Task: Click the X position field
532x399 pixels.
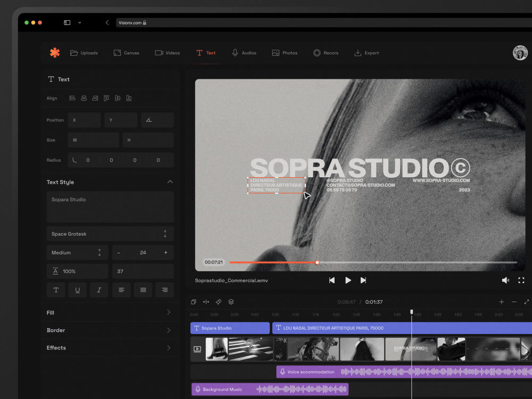Action: pyautogui.click(x=84, y=120)
